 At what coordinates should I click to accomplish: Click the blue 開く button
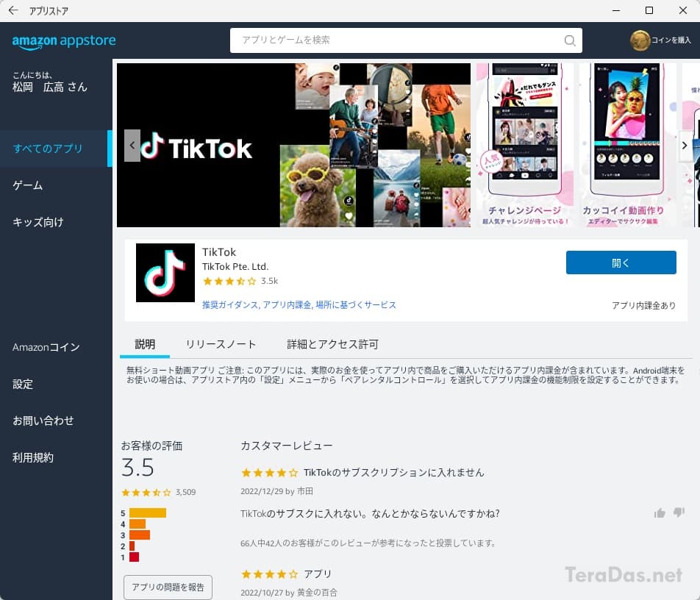621,262
